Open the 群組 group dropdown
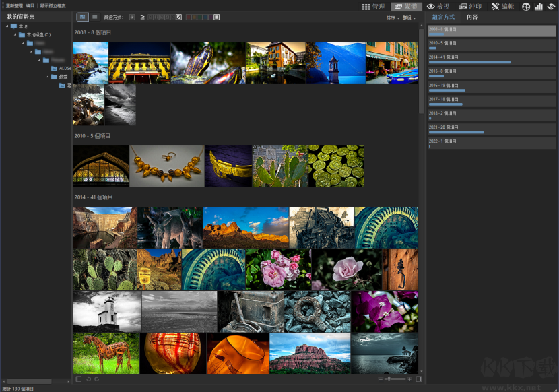This screenshot has height=392, width=559. pos(408,18)
